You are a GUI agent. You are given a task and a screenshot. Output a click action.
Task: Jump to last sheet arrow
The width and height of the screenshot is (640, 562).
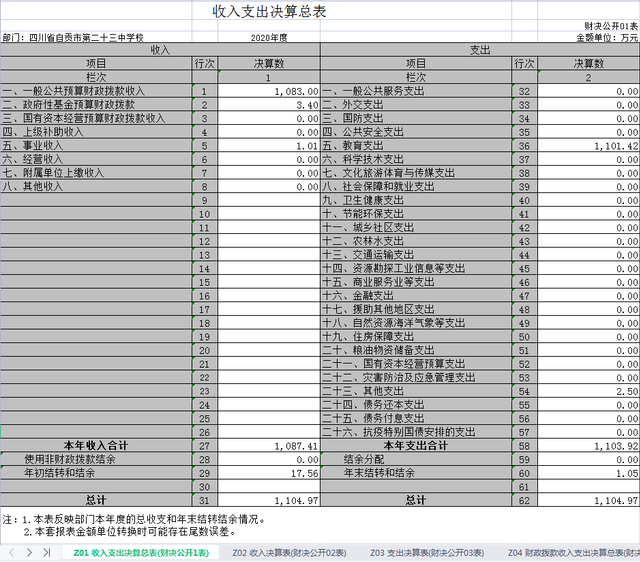[x=47, y=552]
